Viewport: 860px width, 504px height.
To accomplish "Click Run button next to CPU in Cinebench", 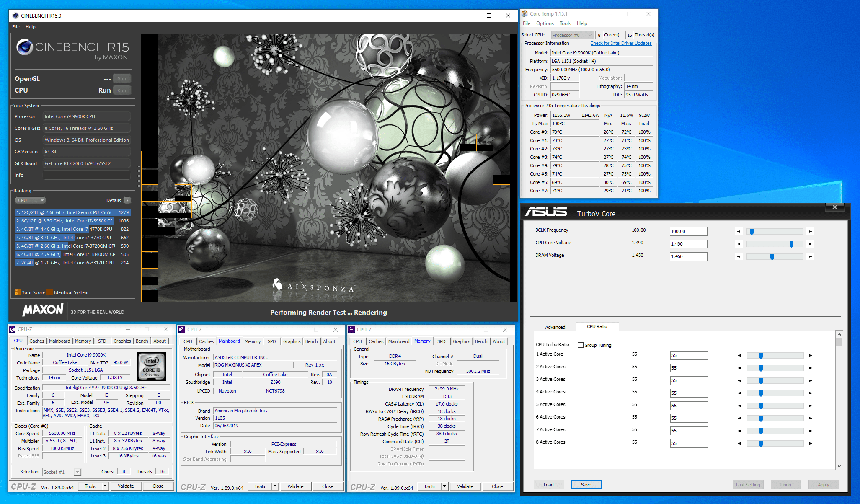I will pyautogui.click(x=121, y=90).
